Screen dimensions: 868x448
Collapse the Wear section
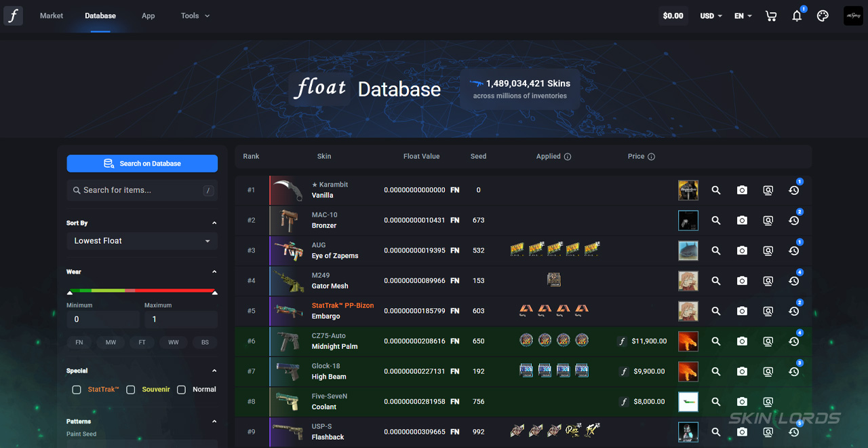point(214,272)
